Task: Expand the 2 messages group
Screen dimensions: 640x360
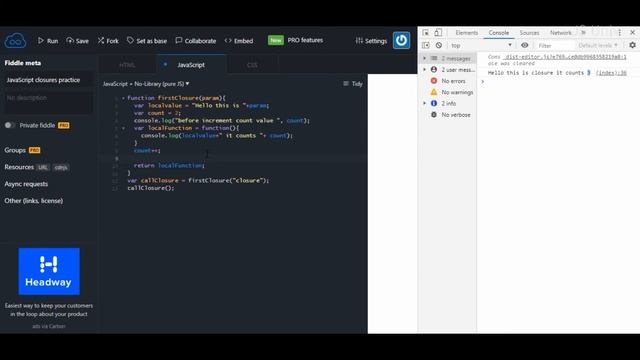Action: (448, 58)
